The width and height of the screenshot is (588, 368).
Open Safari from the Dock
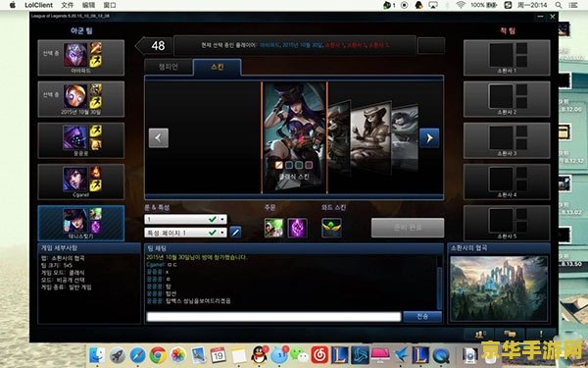coord(137,355)
